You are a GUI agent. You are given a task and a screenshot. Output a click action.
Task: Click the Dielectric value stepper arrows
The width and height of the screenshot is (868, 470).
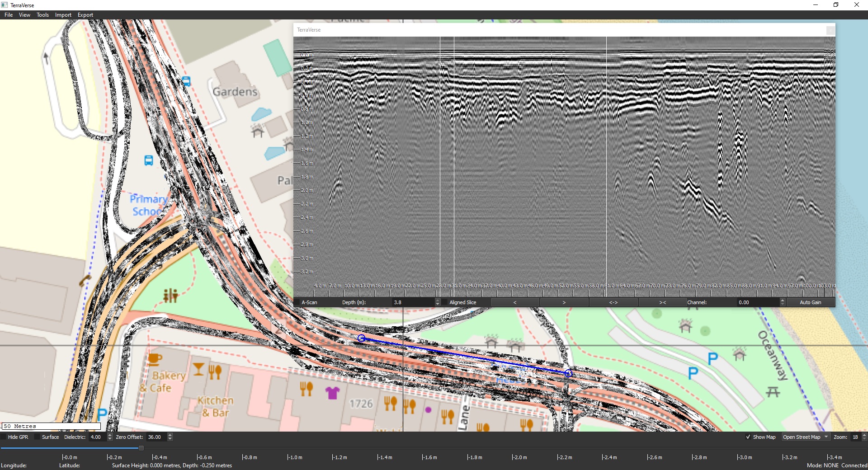[x=110, y=437]
